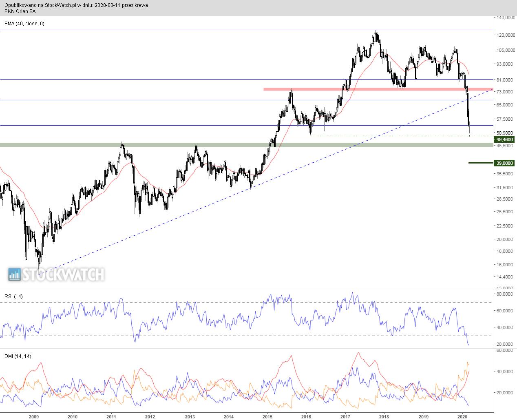Click the 2011 year label on time axis

[x=111, y=416]
